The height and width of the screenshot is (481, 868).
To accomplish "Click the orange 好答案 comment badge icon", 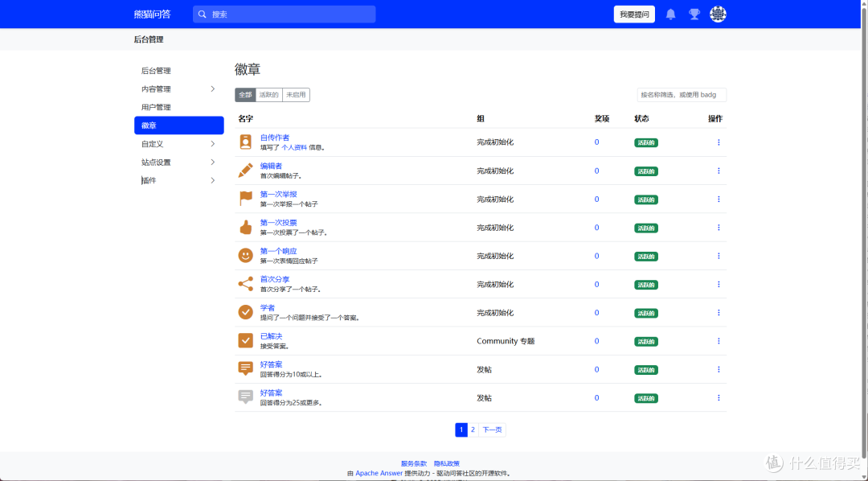I will [245, 369].
